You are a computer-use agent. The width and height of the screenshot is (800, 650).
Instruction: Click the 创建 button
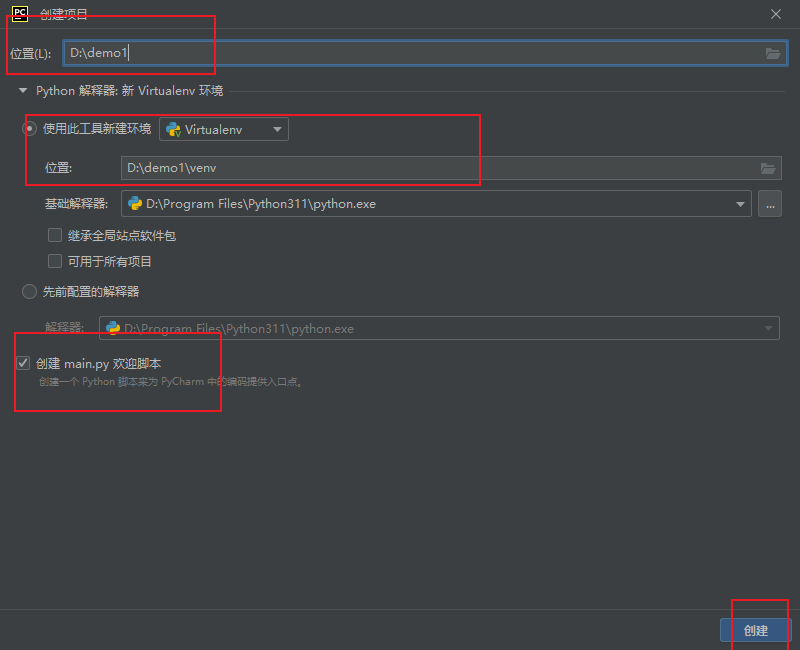pos(756,631)
